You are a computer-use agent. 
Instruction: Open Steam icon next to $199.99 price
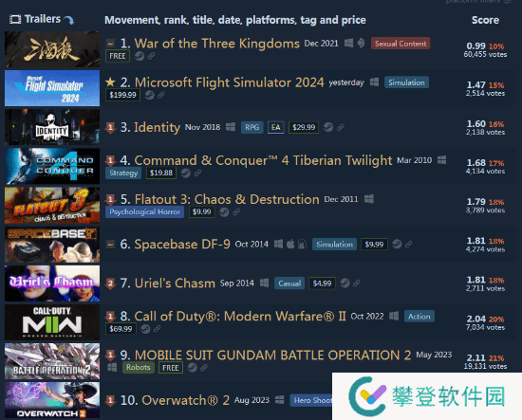149,95
